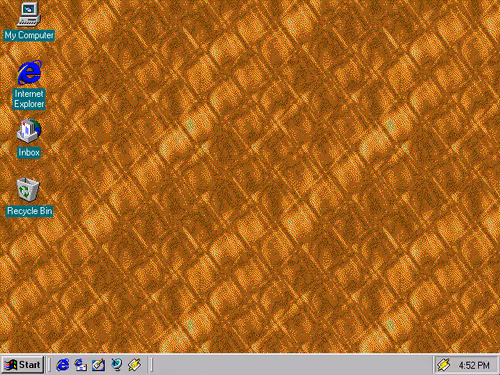Open View Channels from the Quick Launch bar
The width and height of the screenshot is (500, 375).
[x=116, y=365]
